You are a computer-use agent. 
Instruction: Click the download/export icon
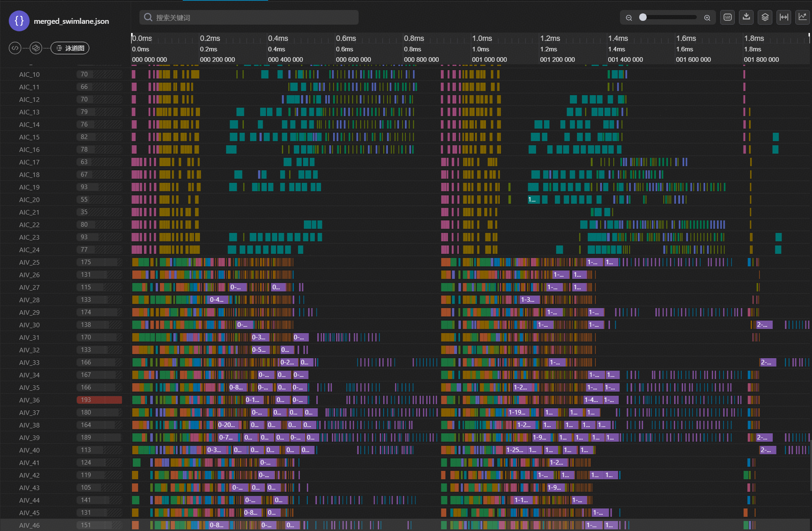point(746,18)
